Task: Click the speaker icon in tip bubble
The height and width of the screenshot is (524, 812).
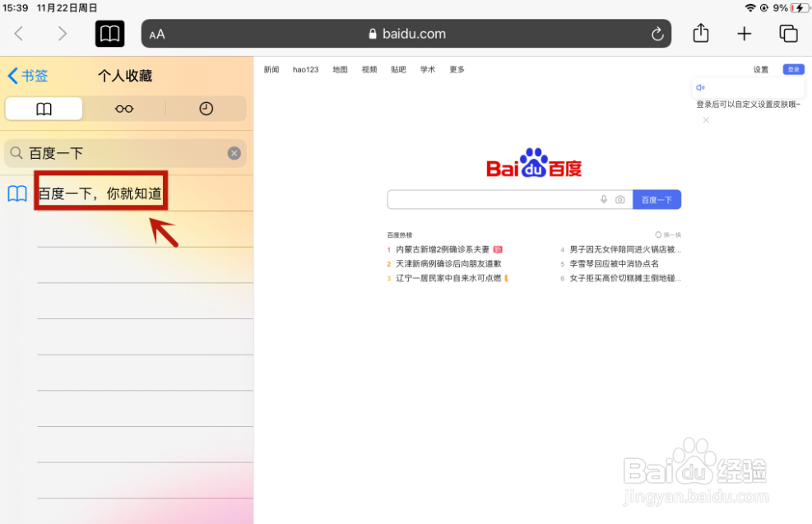Action: point(701,87)
